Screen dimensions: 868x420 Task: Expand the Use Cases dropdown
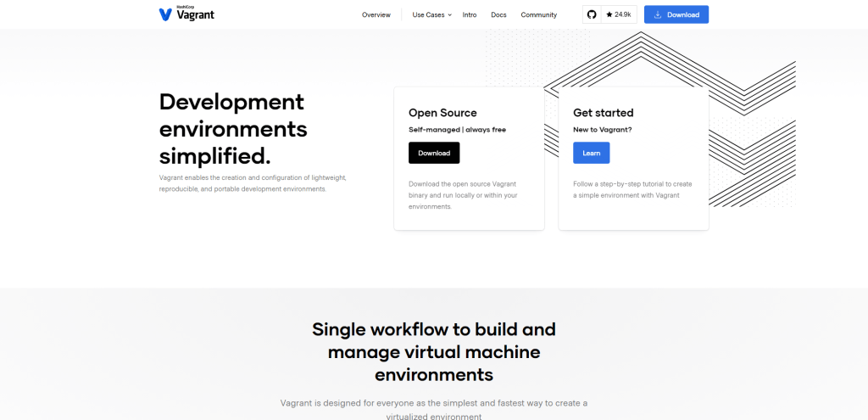click(x=431, y=15)
